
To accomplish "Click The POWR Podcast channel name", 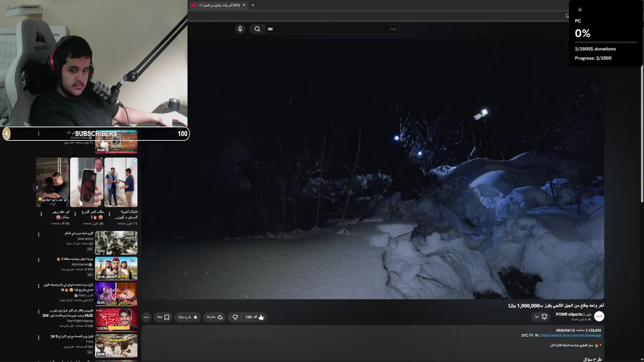I will click(x=80, y=321).
